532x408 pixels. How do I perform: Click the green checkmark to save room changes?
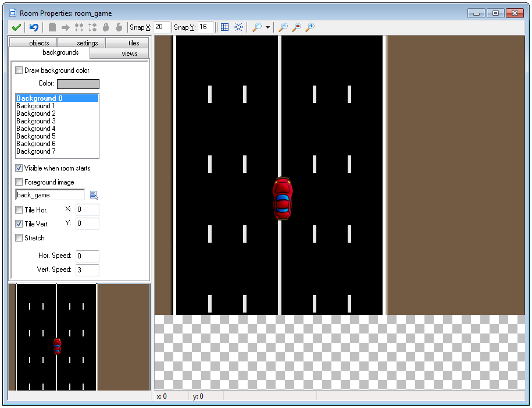coord(16,27)
